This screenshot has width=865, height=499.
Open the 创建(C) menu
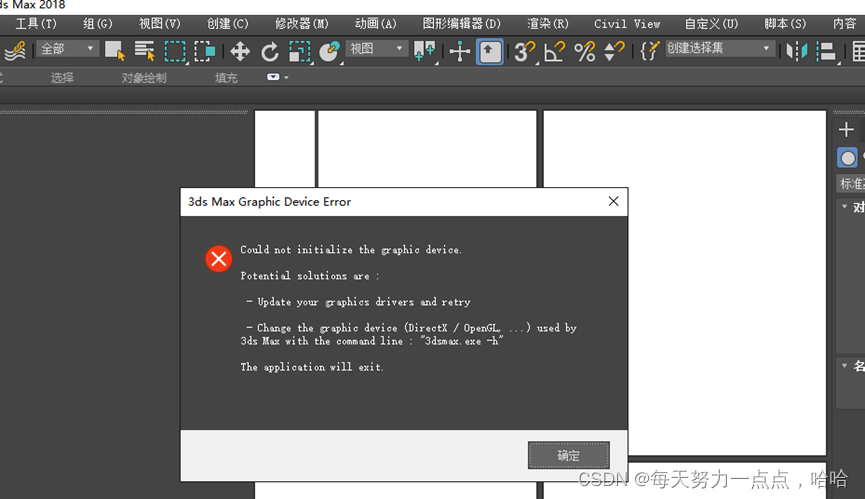(227, 24)
